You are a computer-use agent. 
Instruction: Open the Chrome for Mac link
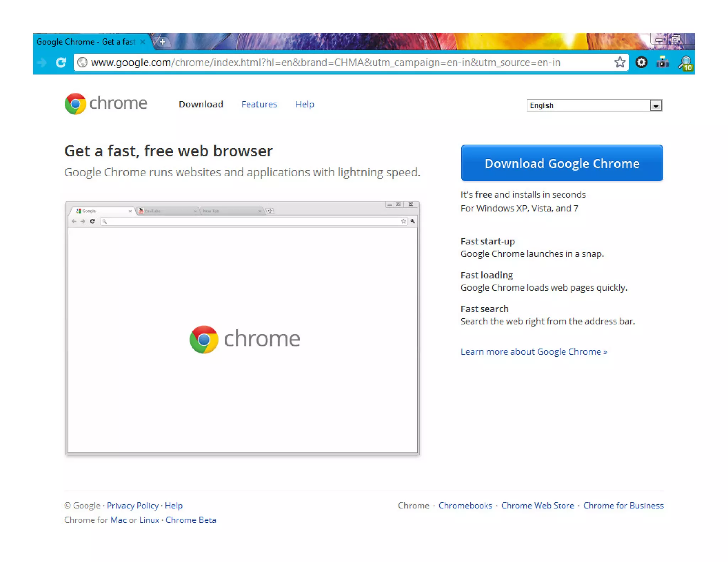[x=118, y=520]
